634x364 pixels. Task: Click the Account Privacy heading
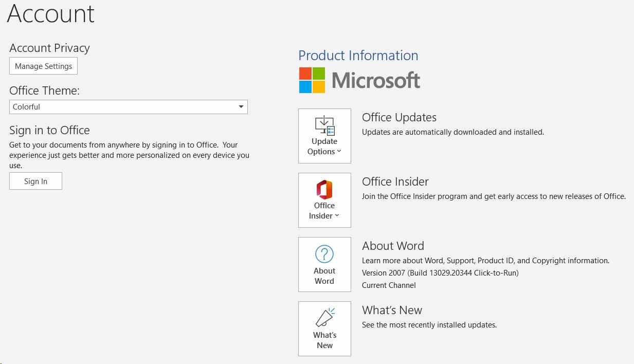(x=49, y=48)
